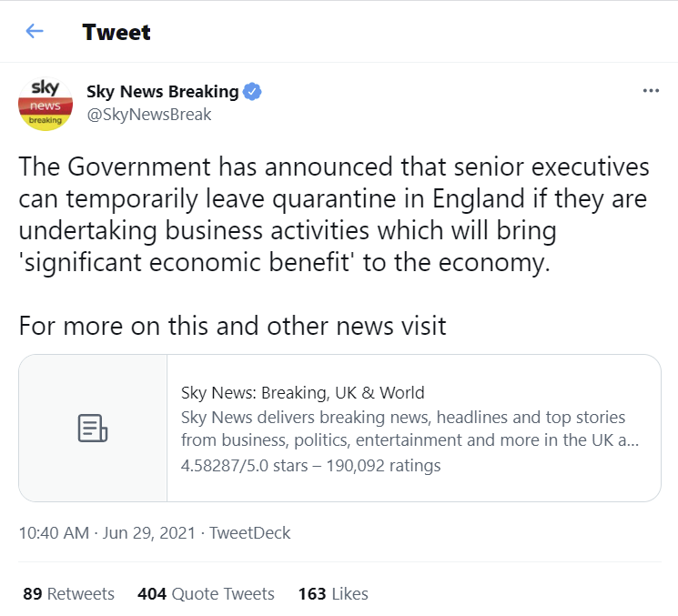View the 404 Quote Tweets
This screenshot has width=678, height=616.
[206, 594]
